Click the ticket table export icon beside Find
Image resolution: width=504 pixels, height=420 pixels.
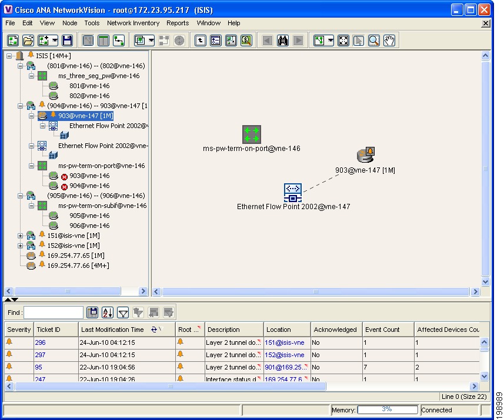pyautogui.click(x=92, y=313)
